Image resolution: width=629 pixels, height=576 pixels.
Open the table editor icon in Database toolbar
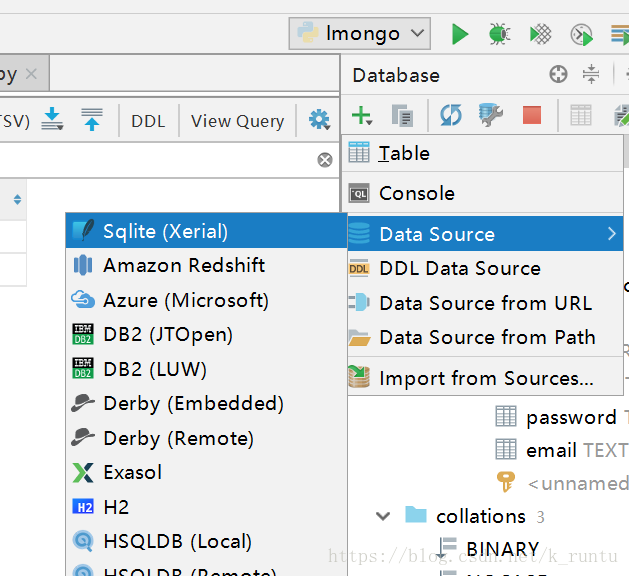(580, 116)
